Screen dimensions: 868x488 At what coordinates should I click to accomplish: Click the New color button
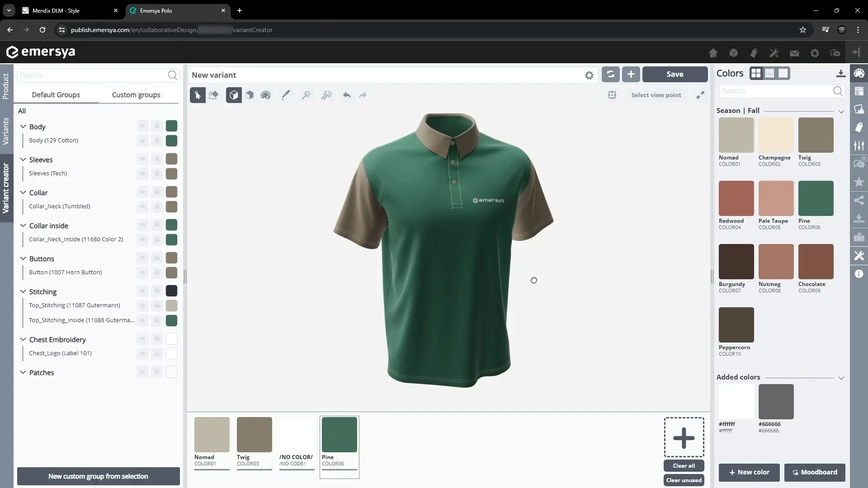pos(749,472)
